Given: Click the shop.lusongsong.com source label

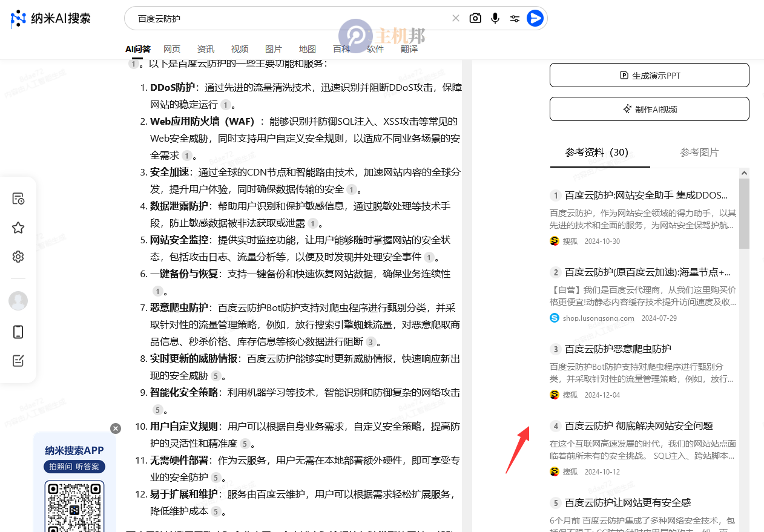Looking at the screenshot, I should click(x=598, y=318).
